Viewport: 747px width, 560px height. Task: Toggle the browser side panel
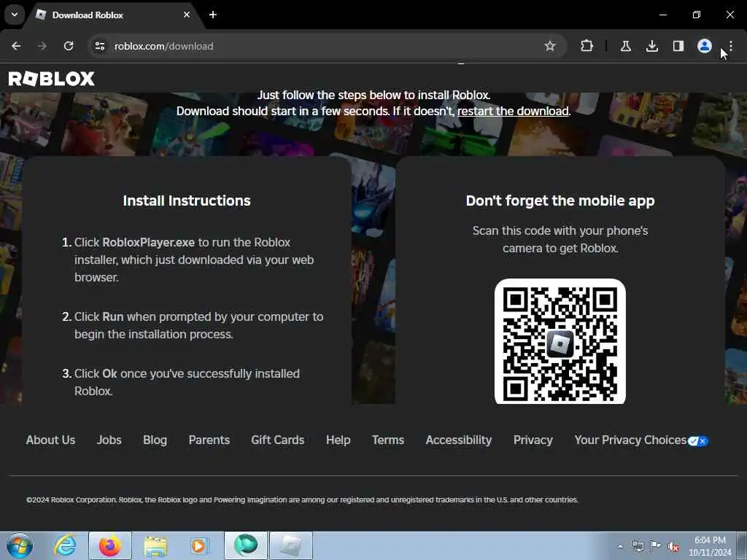678,46
